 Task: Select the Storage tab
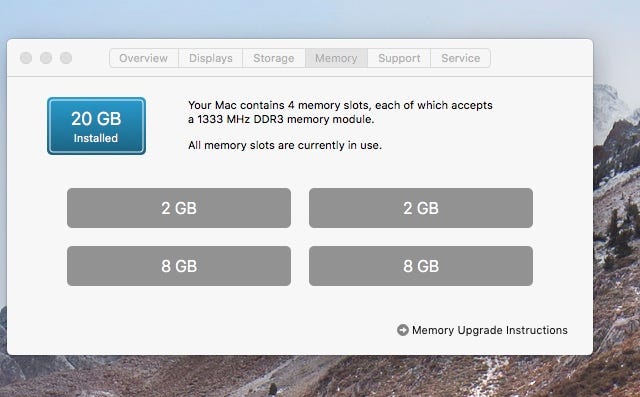274,58
